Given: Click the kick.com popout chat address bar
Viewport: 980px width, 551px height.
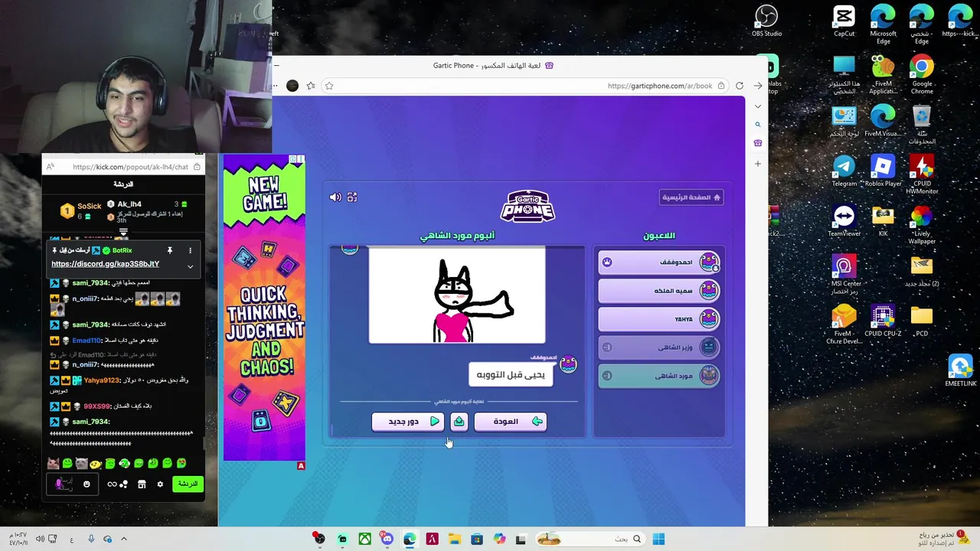Looking at the screenshot, I should 130,167.
